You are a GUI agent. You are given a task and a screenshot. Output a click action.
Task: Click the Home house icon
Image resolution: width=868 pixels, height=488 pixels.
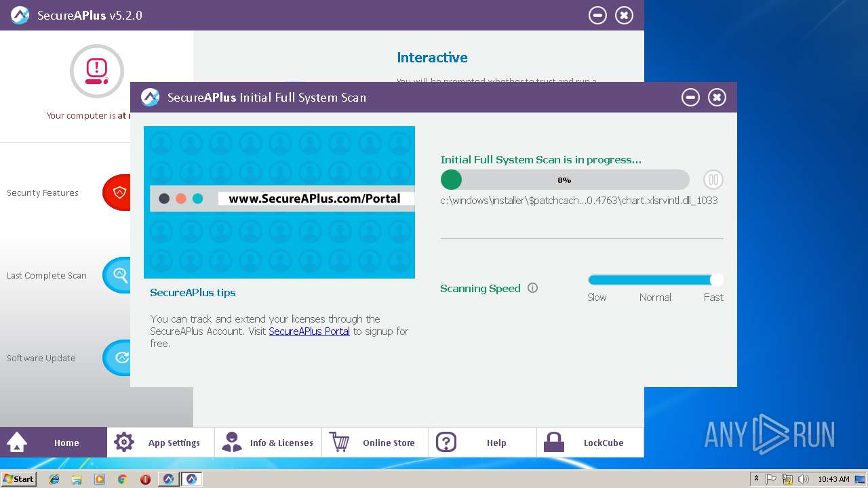tap(17, 443)
